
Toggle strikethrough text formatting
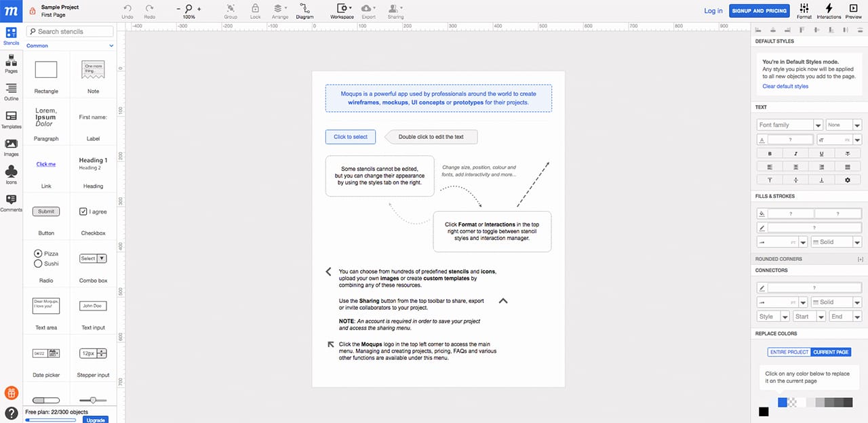tap(848, 154)
